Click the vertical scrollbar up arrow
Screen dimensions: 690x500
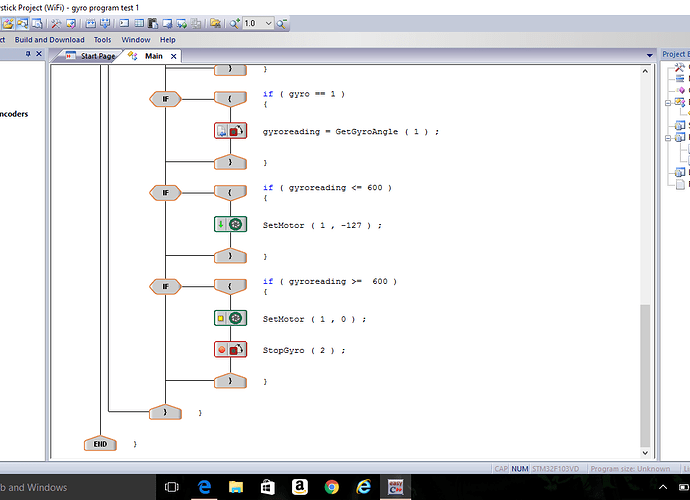click(645, 71)
